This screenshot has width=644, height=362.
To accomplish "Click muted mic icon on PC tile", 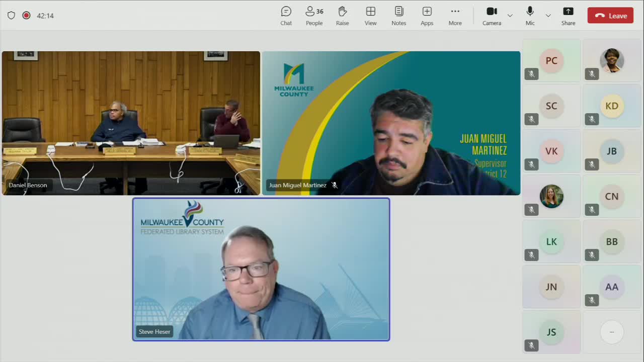I will click(531, 74).
